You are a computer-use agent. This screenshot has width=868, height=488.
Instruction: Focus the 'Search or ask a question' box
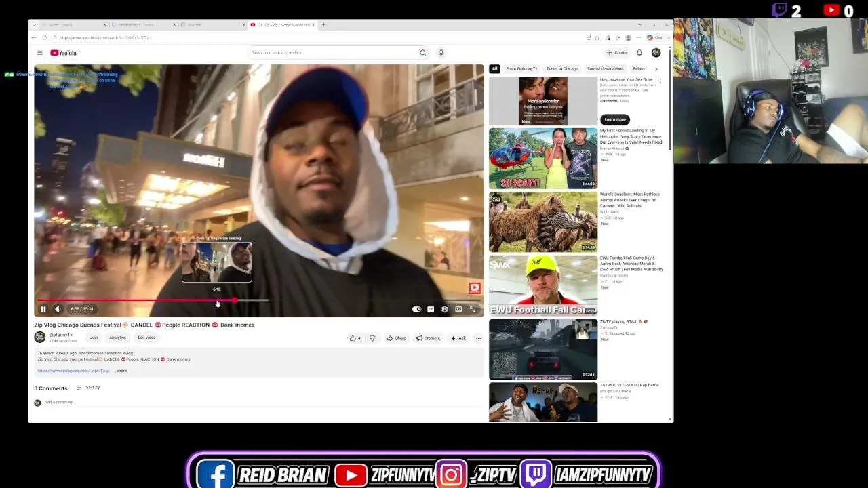click(x=331, y=53)
